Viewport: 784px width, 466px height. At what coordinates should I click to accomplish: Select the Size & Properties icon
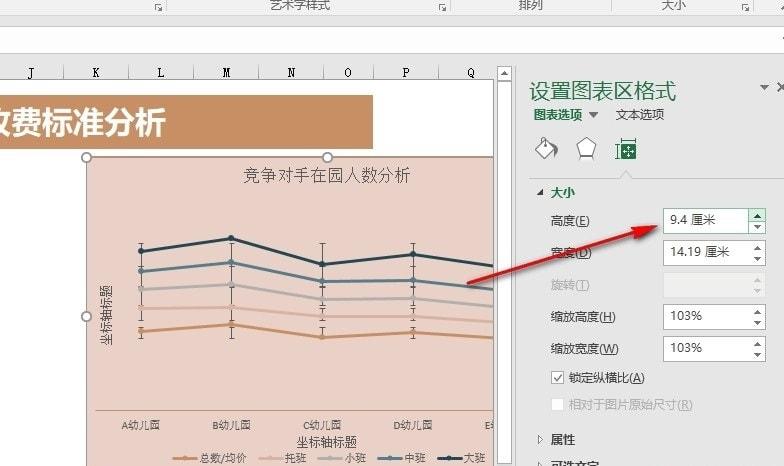click(626, 149)
